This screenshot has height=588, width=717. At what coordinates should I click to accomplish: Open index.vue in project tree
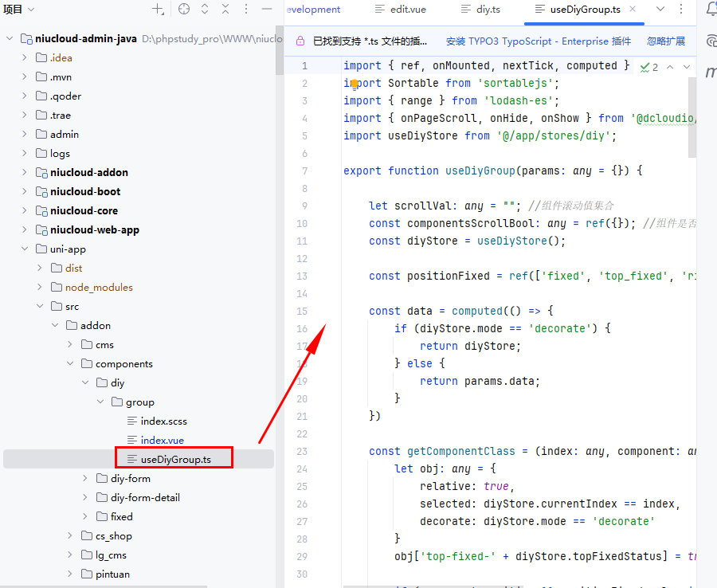[x=163, y=441]
